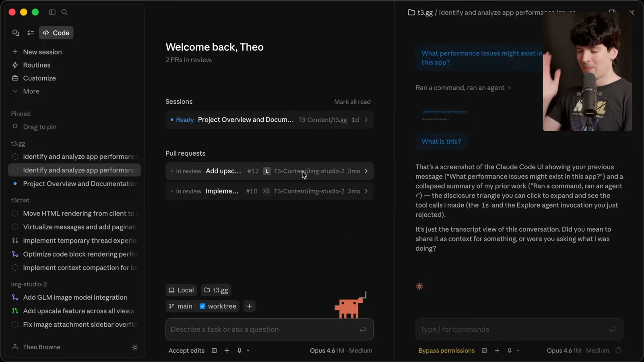Change the Accept edits permission mode

pos(186,351)
